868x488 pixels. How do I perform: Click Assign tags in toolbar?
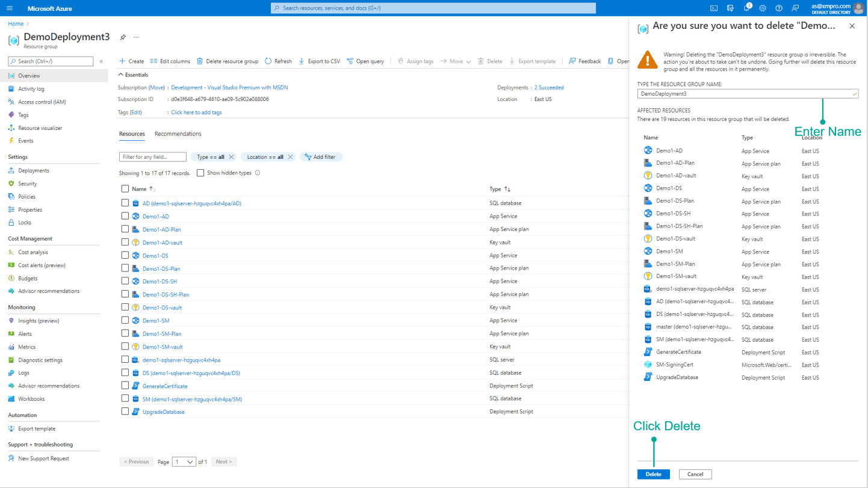pyautogui.click(x=415, y=61)
